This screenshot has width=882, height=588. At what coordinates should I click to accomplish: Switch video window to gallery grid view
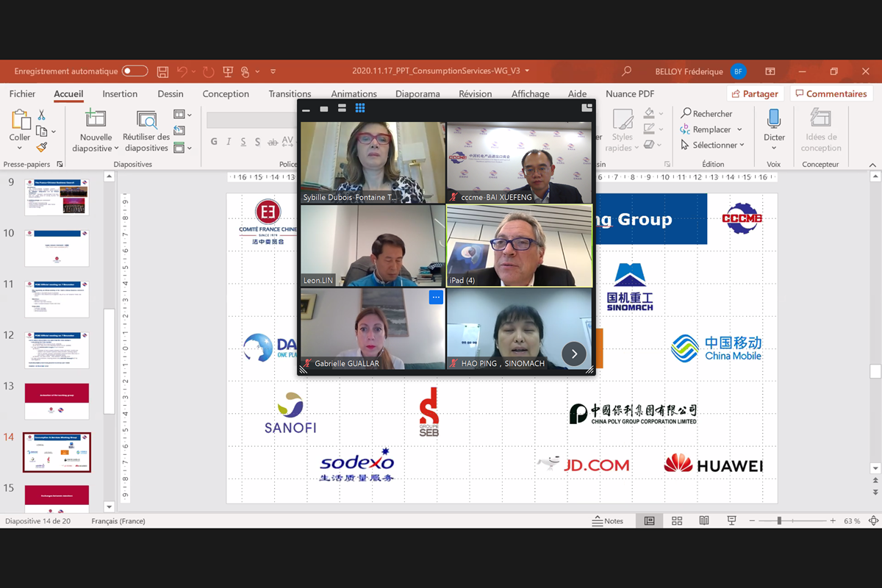click(360, 108)
